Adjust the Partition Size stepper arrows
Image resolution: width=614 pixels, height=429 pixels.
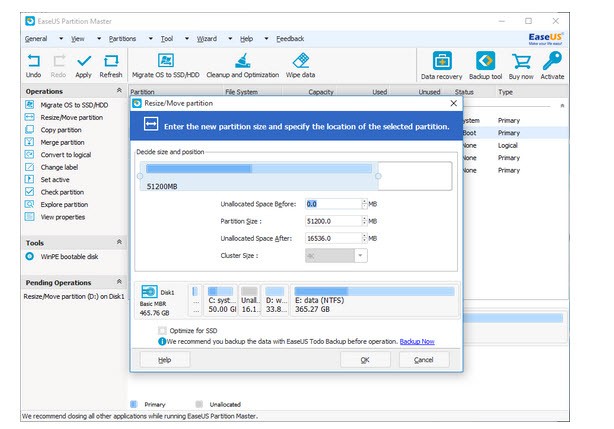coord(365,221)
